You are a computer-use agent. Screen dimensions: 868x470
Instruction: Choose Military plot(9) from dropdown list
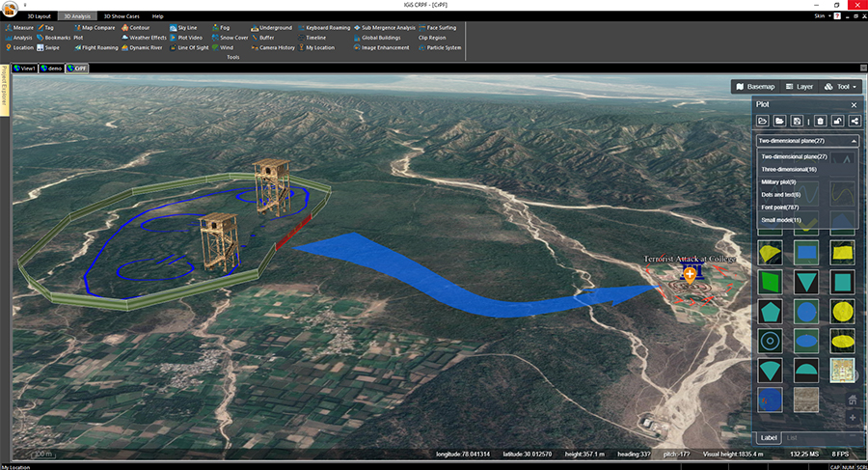[778, 181]
